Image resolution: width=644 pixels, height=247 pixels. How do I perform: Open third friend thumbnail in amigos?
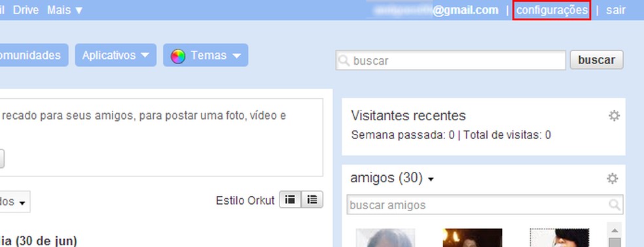(x=560, y=238)
